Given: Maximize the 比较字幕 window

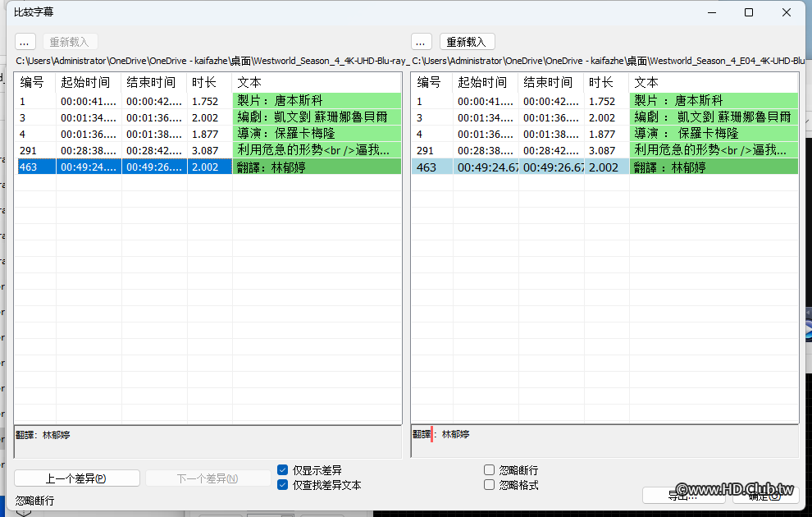Looking at the screenshot, I should click(x=749, y=12).
